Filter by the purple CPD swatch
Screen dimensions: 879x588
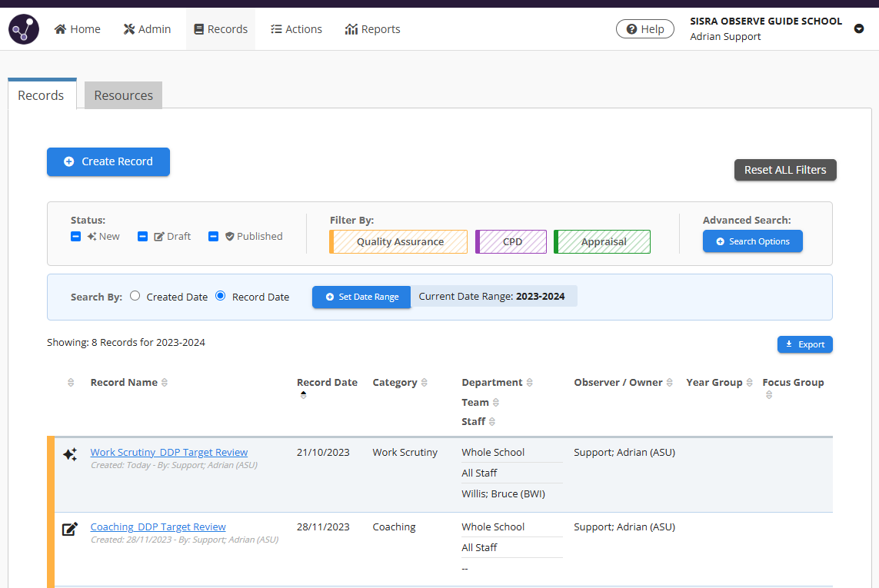511,241
